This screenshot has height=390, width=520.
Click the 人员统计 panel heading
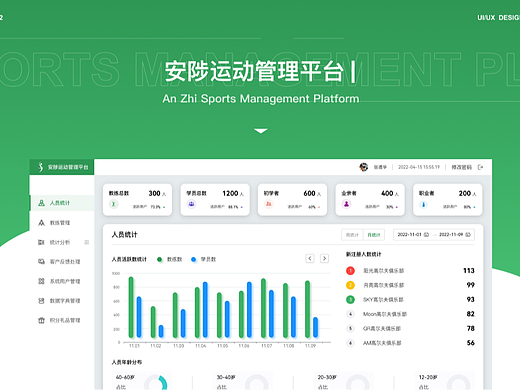[x=124, y=235]
